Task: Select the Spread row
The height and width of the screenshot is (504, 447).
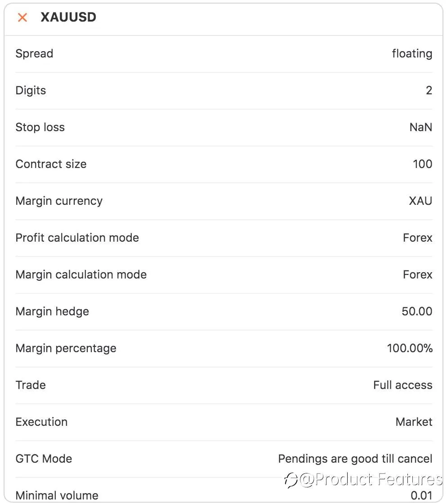Action: pos(223,53)
